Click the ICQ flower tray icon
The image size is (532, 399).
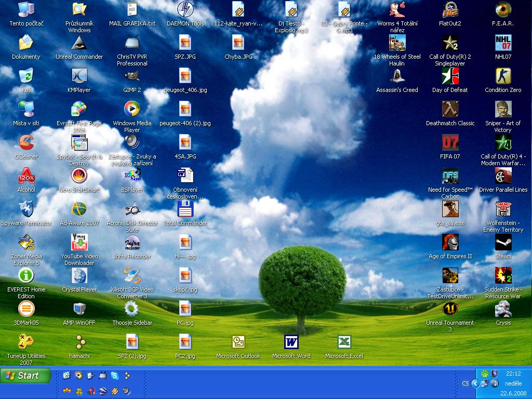[484, 374]
